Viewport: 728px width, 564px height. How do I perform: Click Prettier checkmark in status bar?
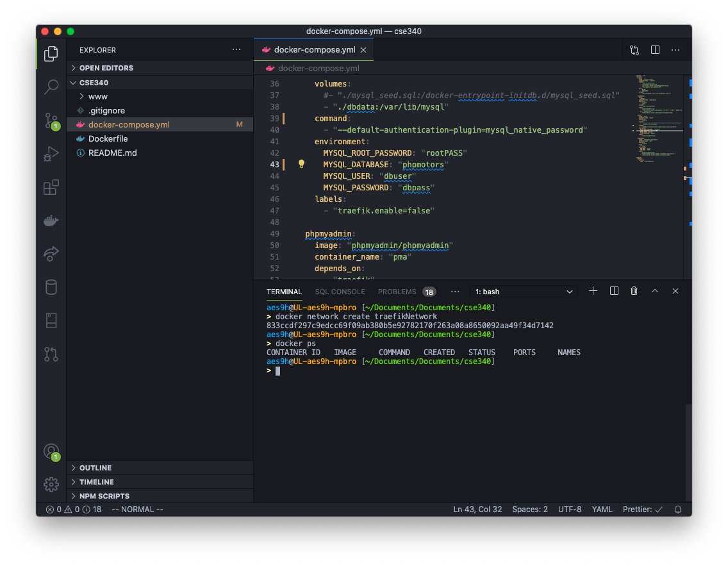pyautogui.click(x=641, y=509)
